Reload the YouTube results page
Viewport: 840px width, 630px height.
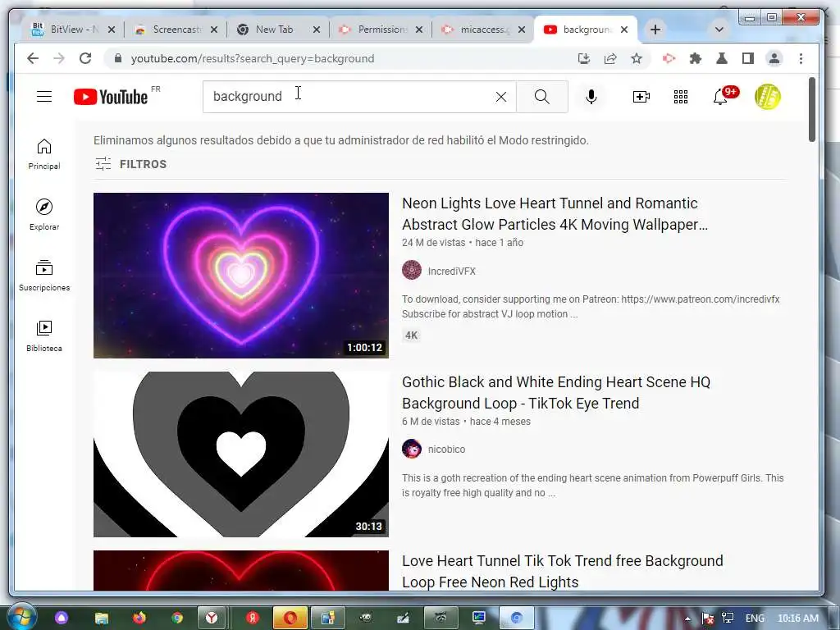[85, 58]
